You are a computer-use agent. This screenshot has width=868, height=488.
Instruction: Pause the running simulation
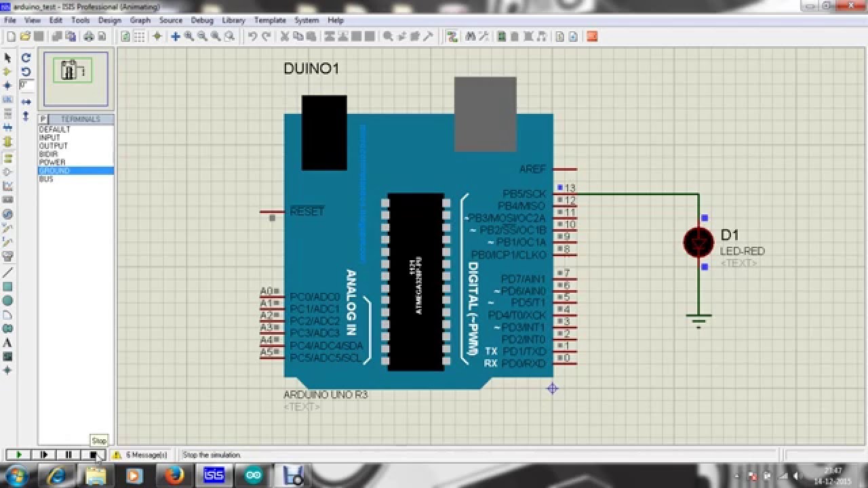tap(68, 455)
